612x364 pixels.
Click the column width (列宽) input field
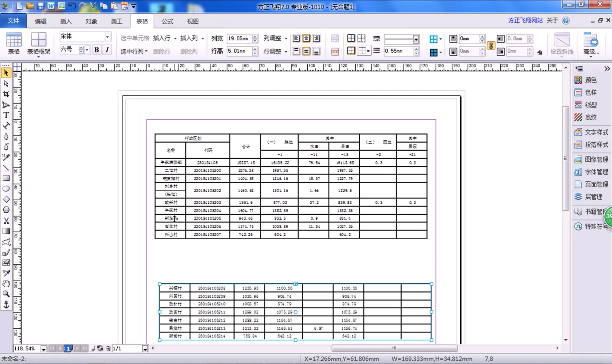[239, 39]
